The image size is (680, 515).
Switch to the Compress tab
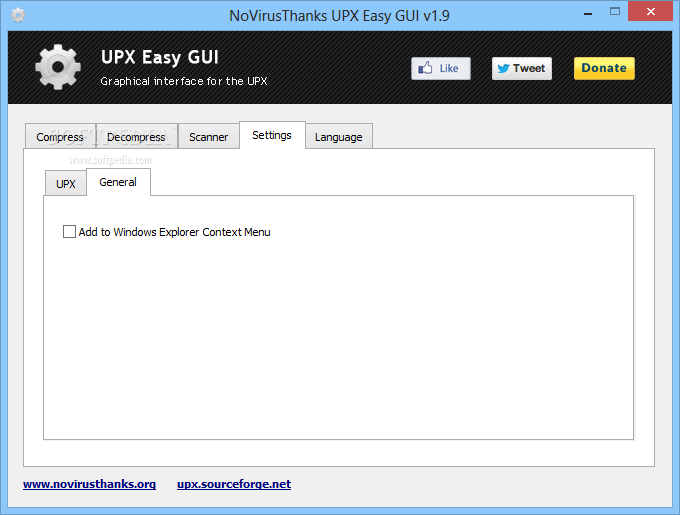(x=60, y=137)
